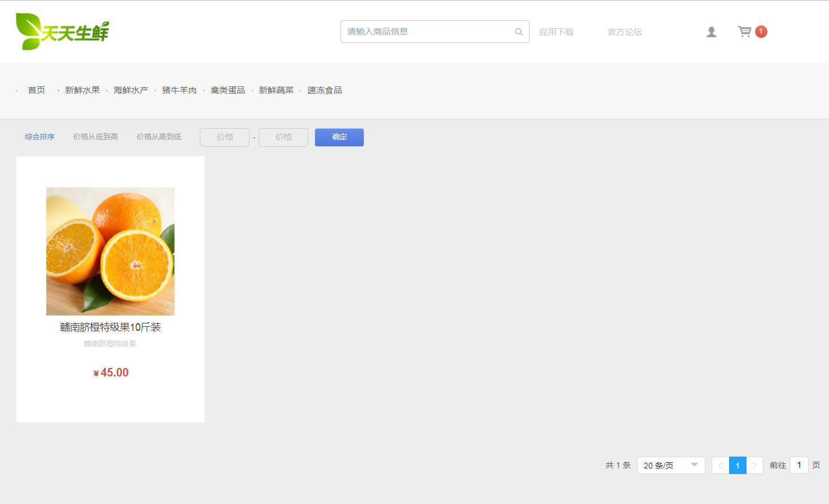This screenshot has height=504, width=829.
Task: Open the shopping cart icon
Action: (744, 32)
